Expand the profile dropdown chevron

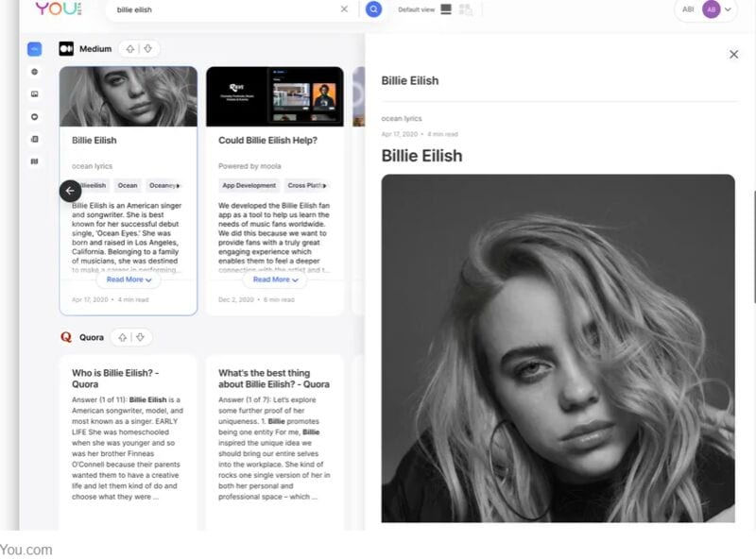(728, 9)
